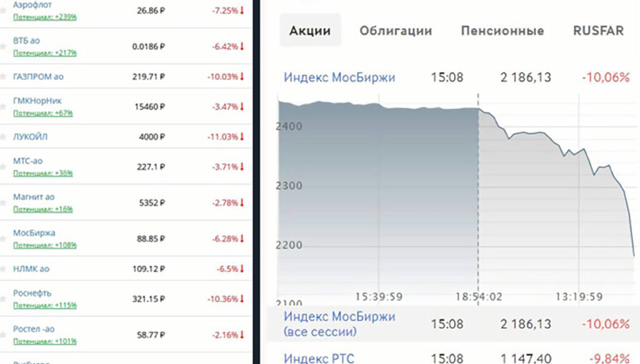Add НЛМК ао to favorites via star
The height and width of the screenshot is (364, 640).
[3, 269]
